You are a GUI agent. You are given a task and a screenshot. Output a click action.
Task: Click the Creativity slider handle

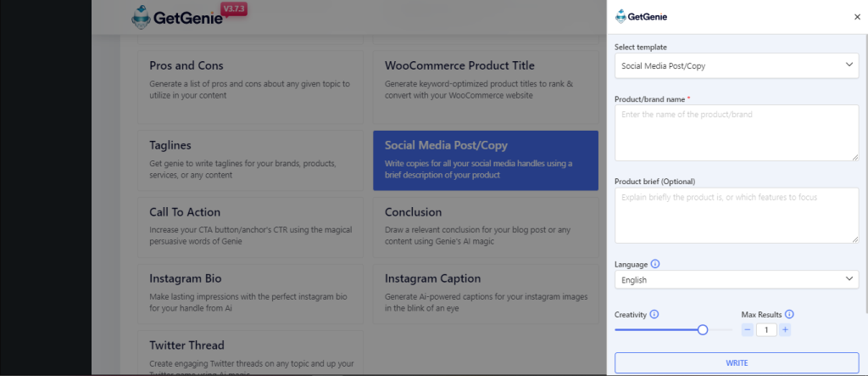703,330
